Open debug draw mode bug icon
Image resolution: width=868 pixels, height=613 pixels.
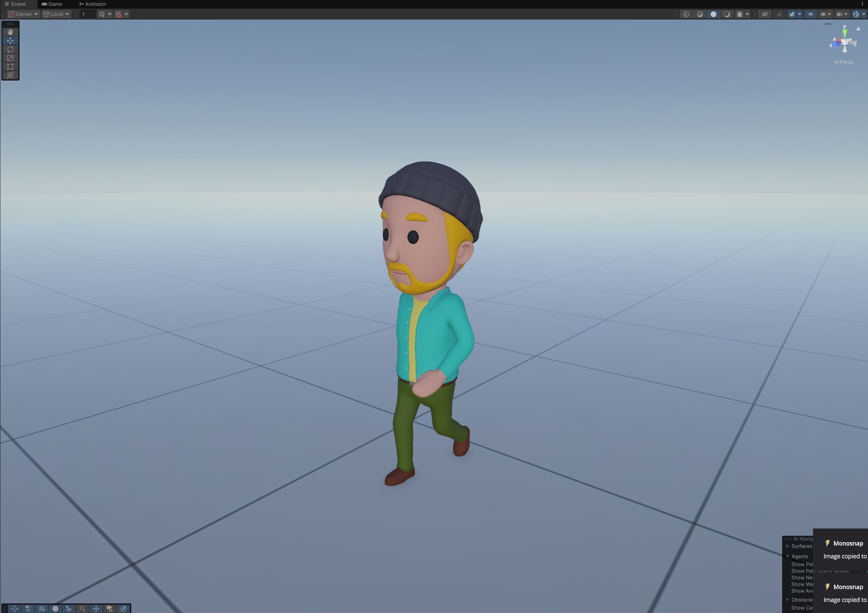tap(739, 14)
